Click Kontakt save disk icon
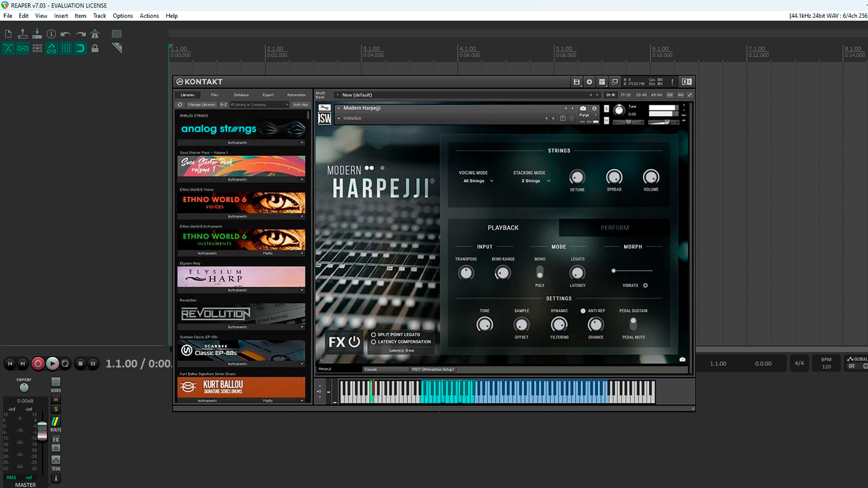The image size is (868, 488). tap(576, 82)
